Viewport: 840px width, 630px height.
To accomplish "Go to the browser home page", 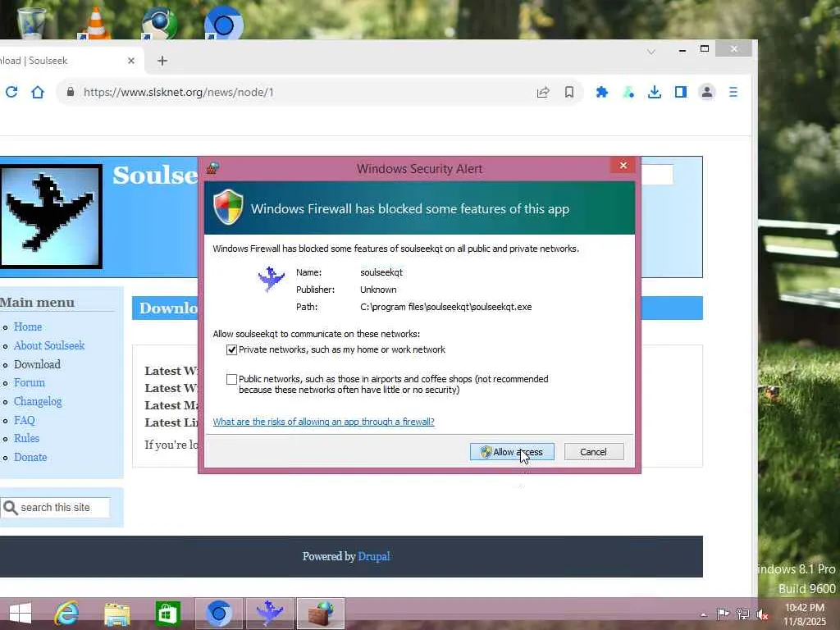I will pyautogui.click(x=38, y=92).
